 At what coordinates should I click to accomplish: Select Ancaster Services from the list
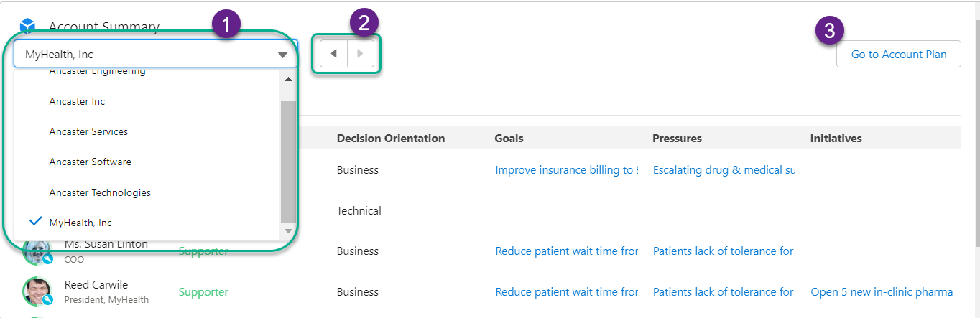coord(88,132)
